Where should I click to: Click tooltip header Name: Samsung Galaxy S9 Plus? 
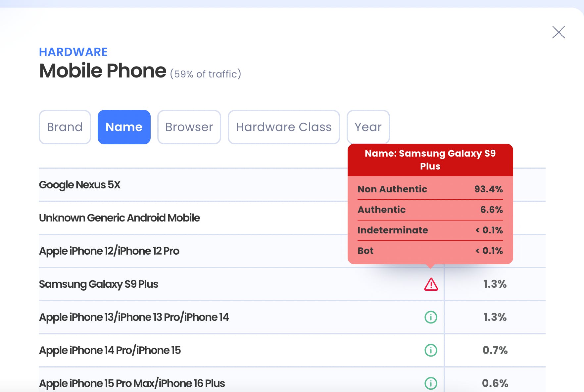tap(430, 160)
